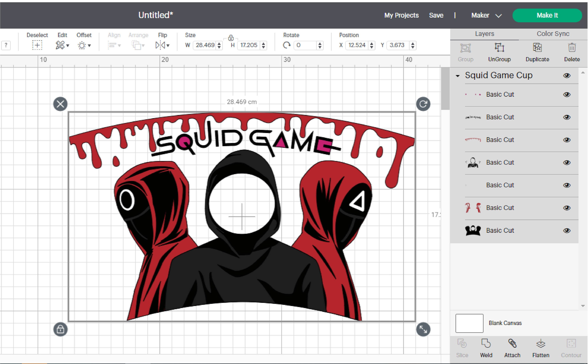Click the rotate handle on selection box
This screenshot has height=364, width=588.
tap(423, 104)
